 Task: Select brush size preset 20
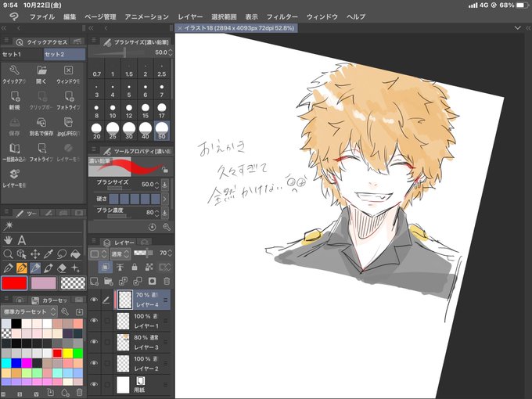point(96,131)
